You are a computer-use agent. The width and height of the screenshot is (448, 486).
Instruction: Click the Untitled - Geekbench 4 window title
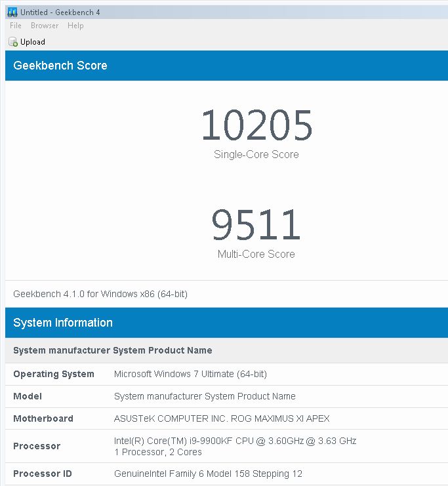(60, 12)
